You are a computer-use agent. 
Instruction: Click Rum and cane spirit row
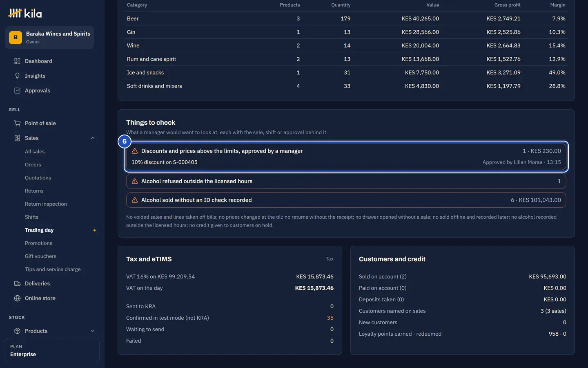(x=346, y=59)
